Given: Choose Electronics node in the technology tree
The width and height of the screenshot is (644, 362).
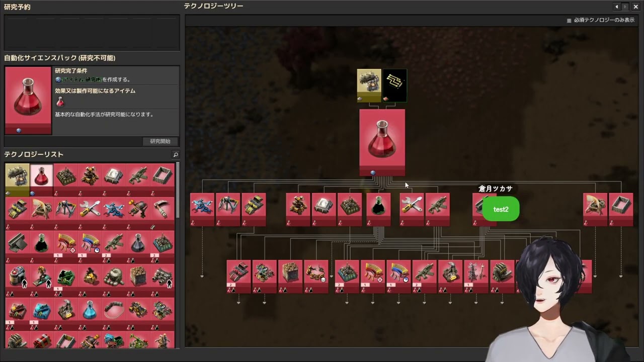Looking at the screenshot, I should [x=202, y=210].
